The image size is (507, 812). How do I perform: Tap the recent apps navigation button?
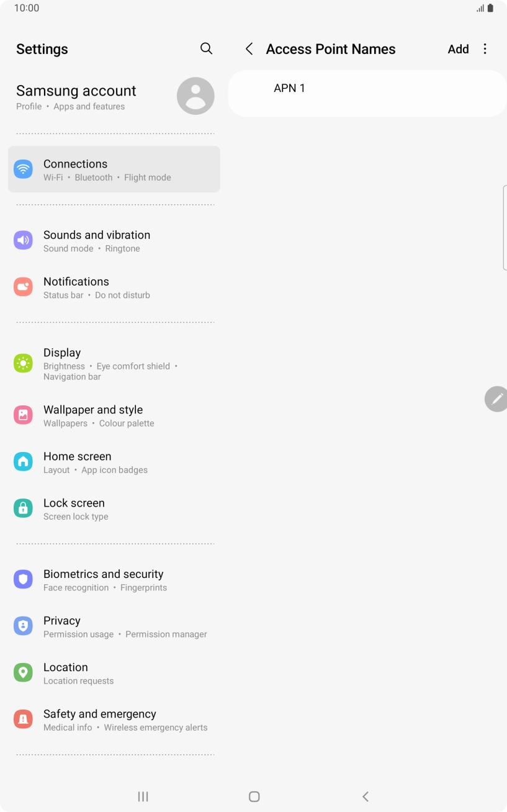pyautogui.click(x=143, y=796)
